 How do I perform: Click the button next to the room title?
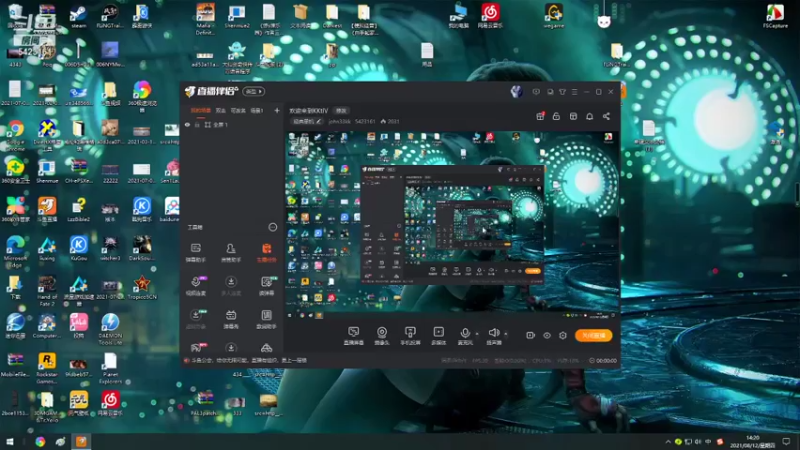(x=341, y=111)
